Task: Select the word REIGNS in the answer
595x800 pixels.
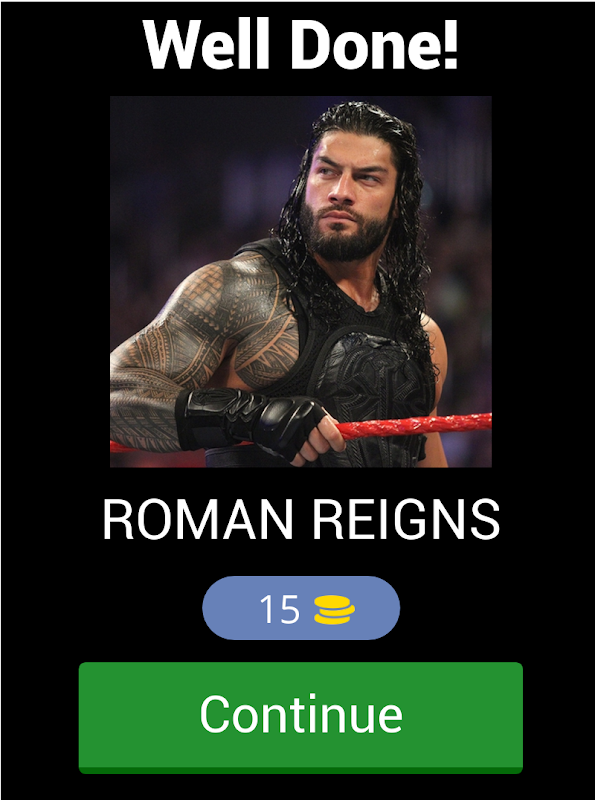Action: [x=406, y=519]
